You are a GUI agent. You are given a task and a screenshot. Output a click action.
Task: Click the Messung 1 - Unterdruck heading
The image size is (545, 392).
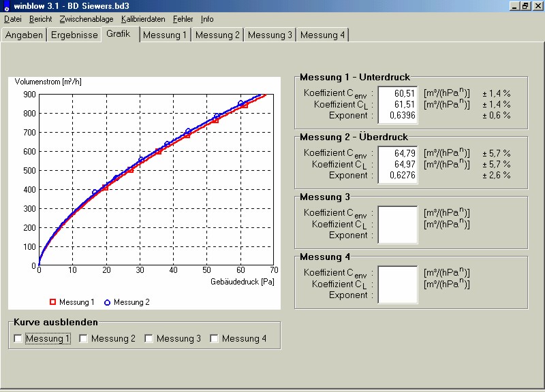coord(355,77)
